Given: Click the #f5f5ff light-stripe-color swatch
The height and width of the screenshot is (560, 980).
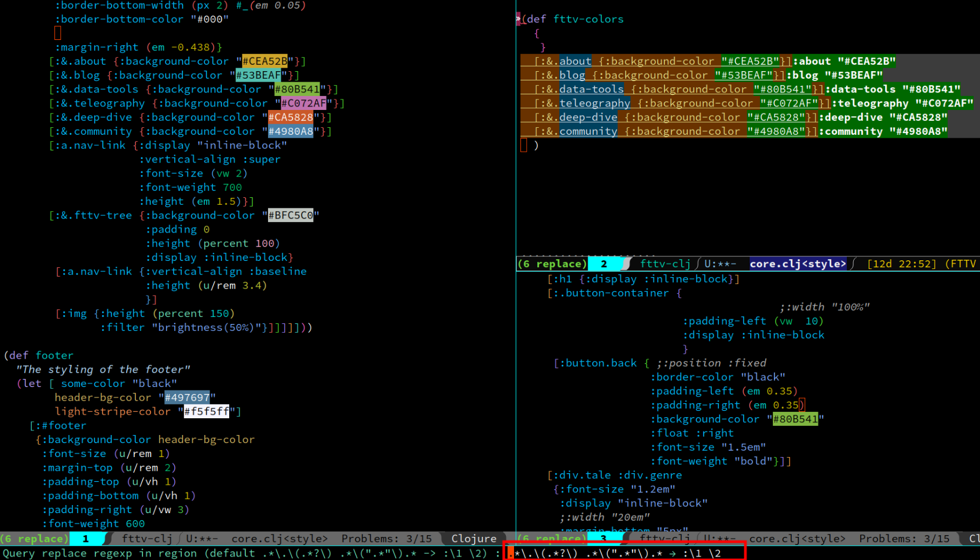Looking at the screenshot, I should pos(207,411).
